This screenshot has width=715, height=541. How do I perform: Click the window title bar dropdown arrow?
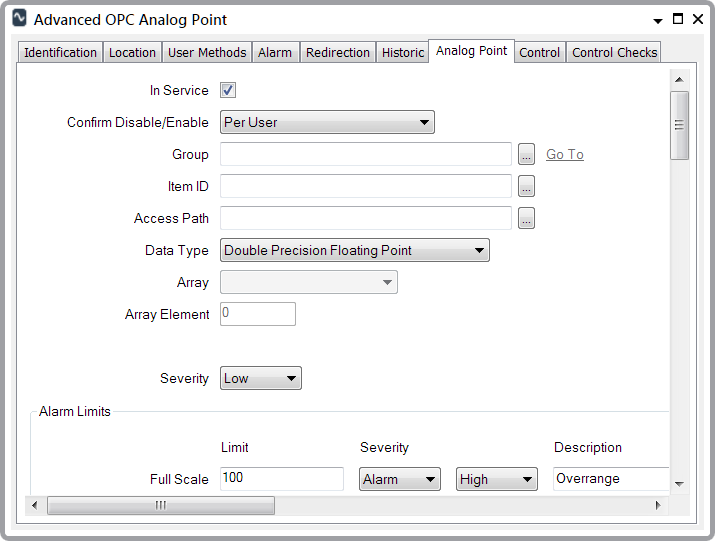(x=657, y=20)
